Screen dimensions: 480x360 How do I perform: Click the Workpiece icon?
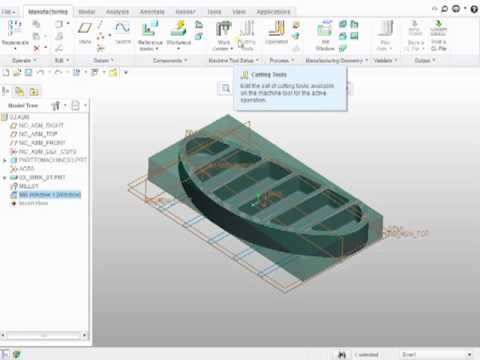pos(179,29)
